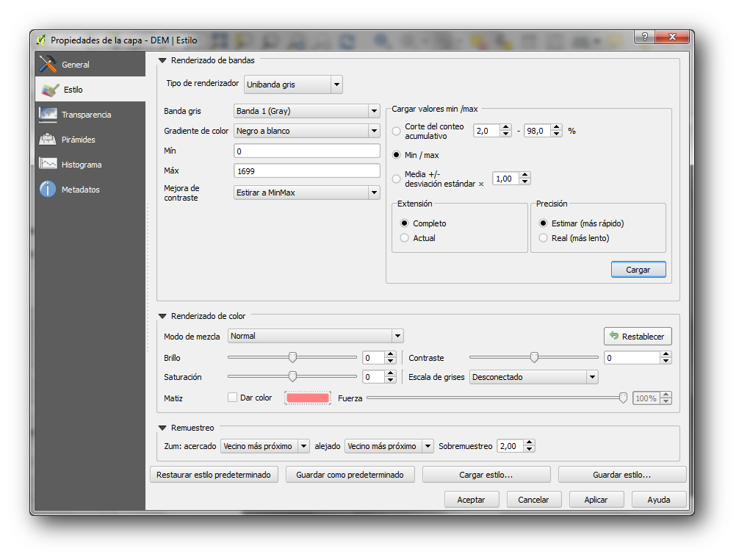The image size is (739, 560).
Task: Open Escala de grises dropdown
Action: pos(533,377)
